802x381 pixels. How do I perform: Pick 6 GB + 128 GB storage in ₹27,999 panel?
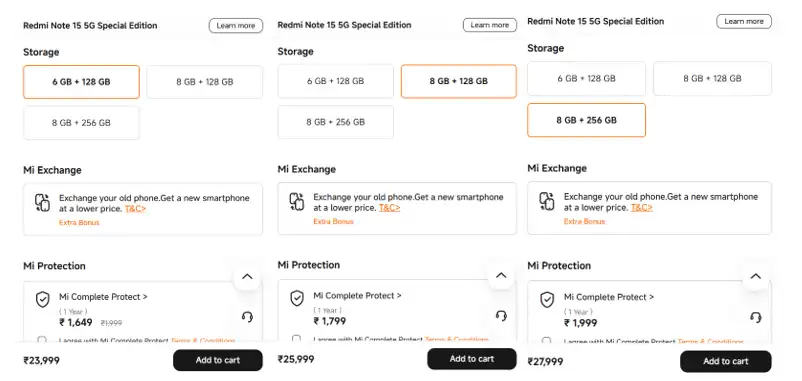(587, 78)
